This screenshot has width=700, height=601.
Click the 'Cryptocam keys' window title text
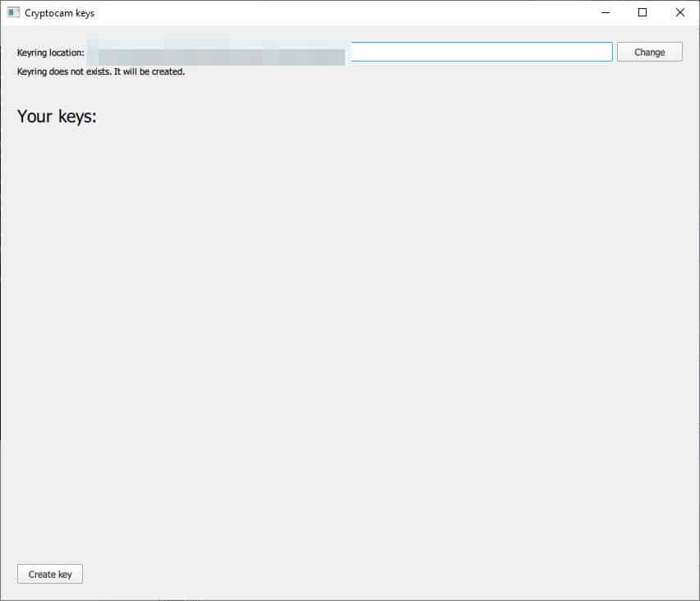(59, 13)
